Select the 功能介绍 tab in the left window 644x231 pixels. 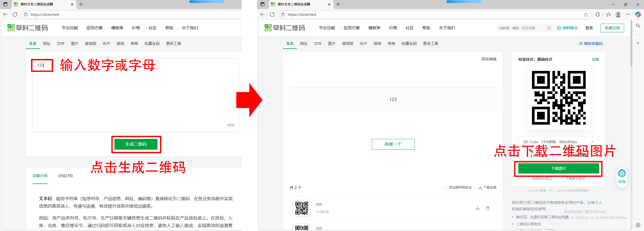click(x=40, y=176)
